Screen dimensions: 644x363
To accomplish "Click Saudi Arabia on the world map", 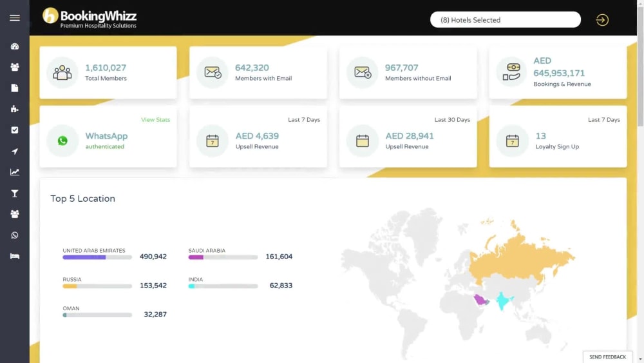I will 480,300.
